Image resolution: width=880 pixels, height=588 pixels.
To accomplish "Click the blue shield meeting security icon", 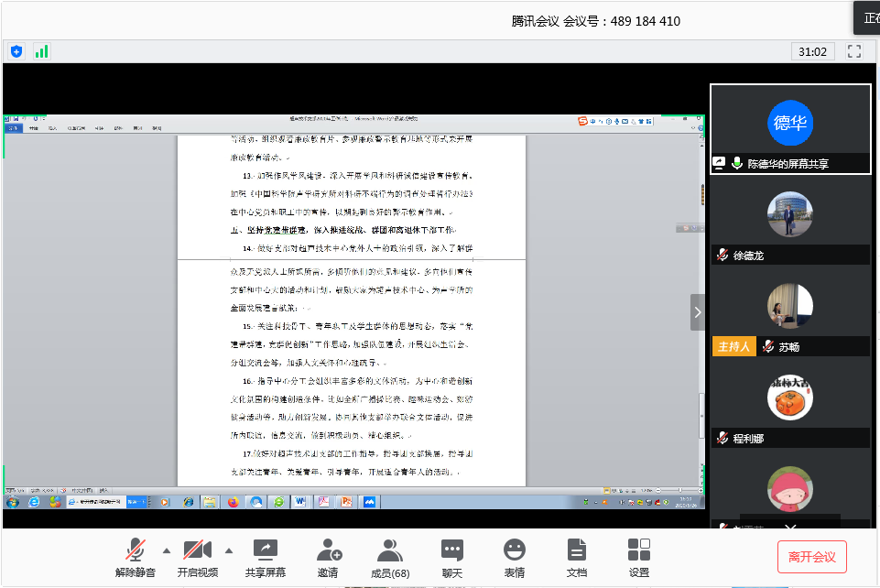I will (16, 51).
